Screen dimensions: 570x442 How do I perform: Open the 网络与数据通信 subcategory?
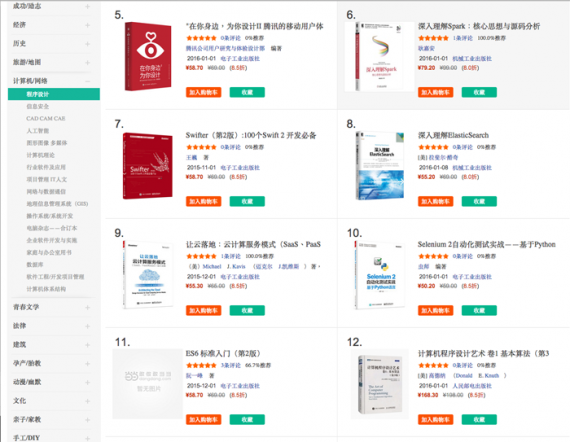[x=46, y=192]
